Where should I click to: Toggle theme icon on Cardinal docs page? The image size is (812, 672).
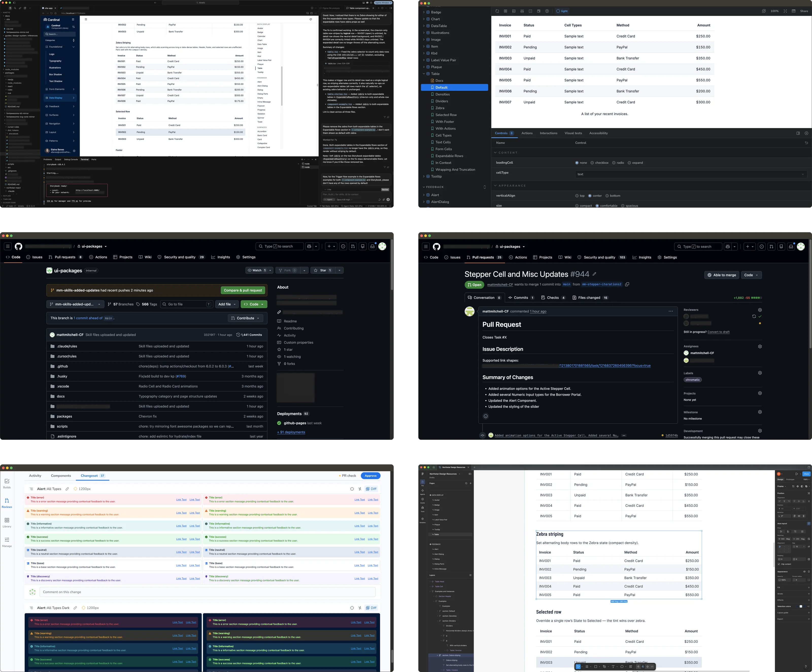click(x=311, y=19)
